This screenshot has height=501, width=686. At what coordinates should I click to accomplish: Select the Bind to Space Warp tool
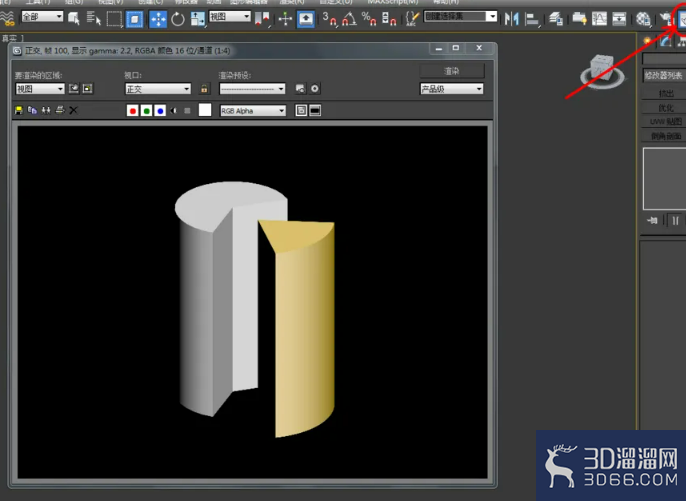(x=7, y=18)
